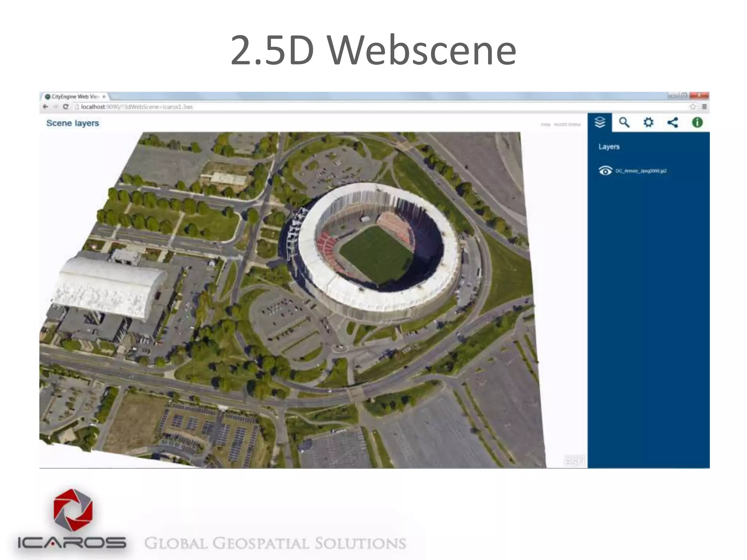Click the ArcGIS Online link

click(567, 125)
